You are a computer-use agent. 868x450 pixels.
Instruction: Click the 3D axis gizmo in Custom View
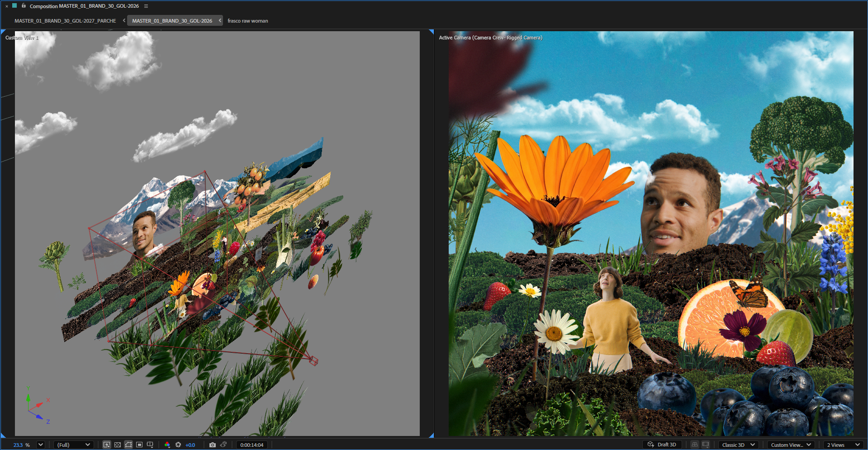(37, 405)
